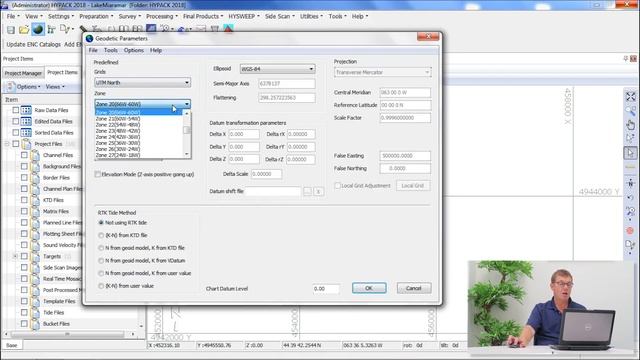640x360 pixels.
Task: Click the Geodetic Parameters globe toolbar icon
Action: [x=38, y=29]
